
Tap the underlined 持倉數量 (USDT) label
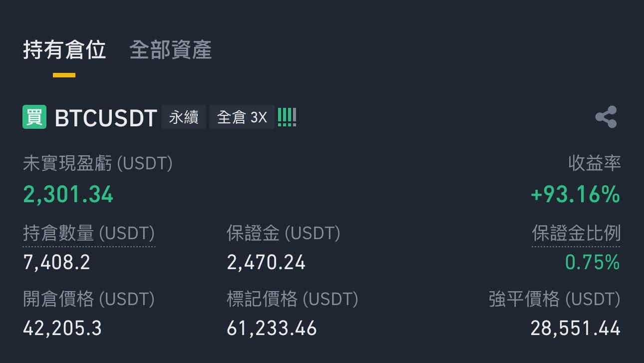89,233
